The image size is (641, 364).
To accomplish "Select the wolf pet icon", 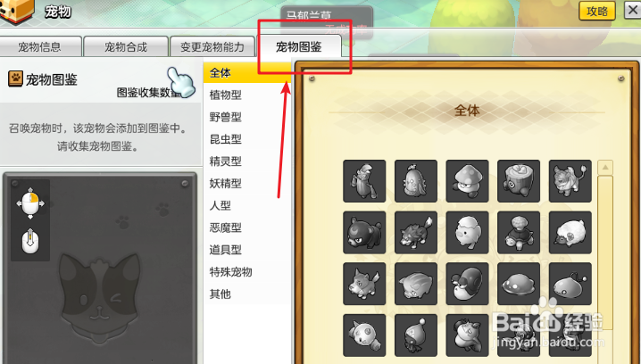I will 416,233.
